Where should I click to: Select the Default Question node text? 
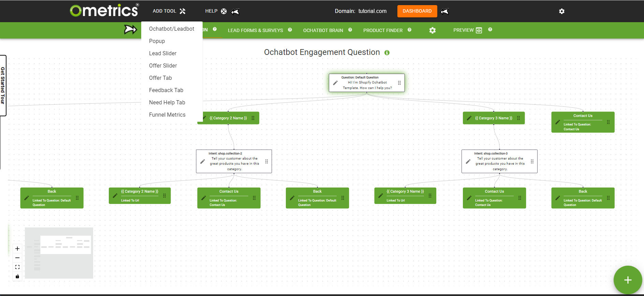pos(367,83)
